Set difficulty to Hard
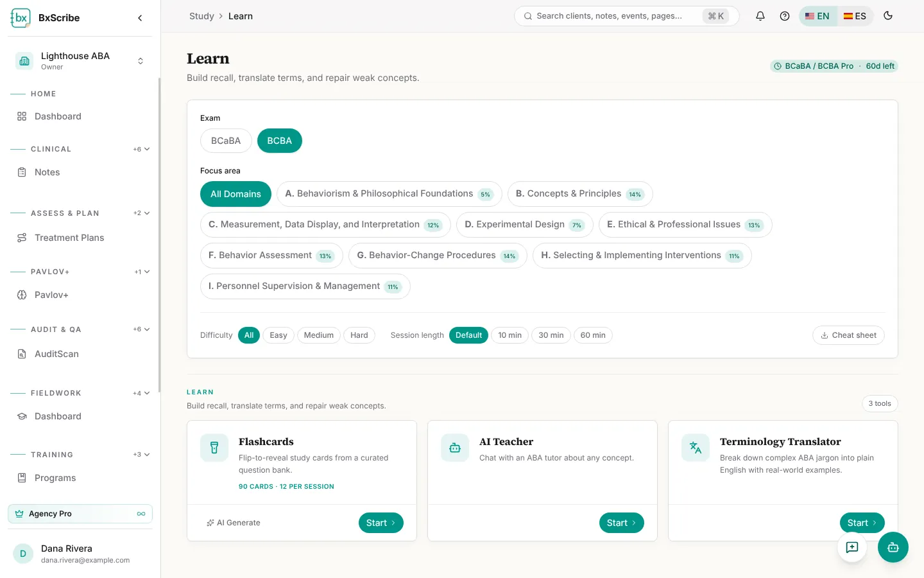 point(359,335)
